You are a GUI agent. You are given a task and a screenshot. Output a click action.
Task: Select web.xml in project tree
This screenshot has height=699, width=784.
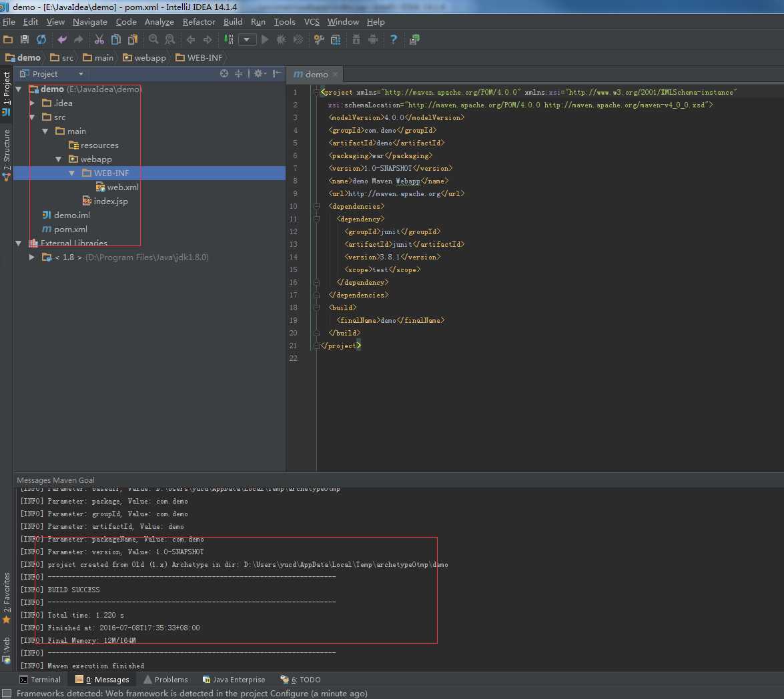tap(117, 187)
